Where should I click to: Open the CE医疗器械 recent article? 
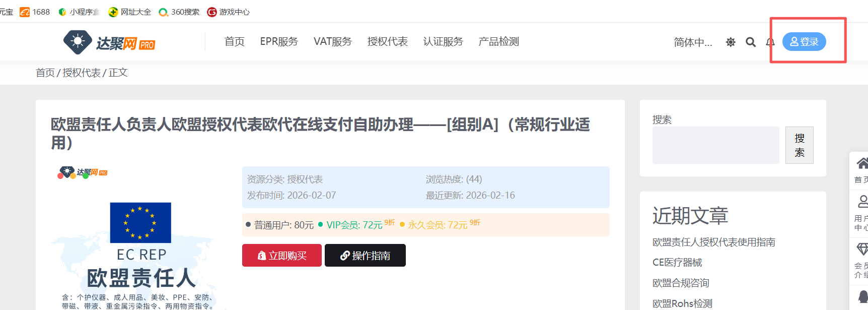tap(677, 263)
